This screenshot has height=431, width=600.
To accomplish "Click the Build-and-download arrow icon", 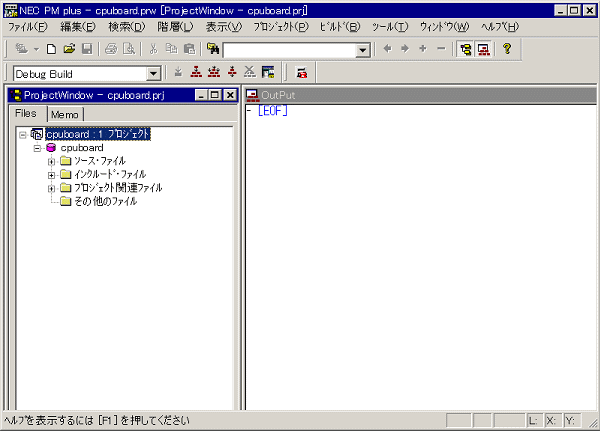I will pyautogui.click(x=232, y=72).
